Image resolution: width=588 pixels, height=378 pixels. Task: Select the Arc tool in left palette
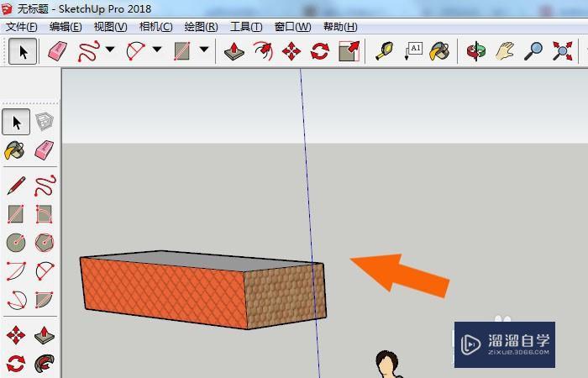click(x=16, y=270)
